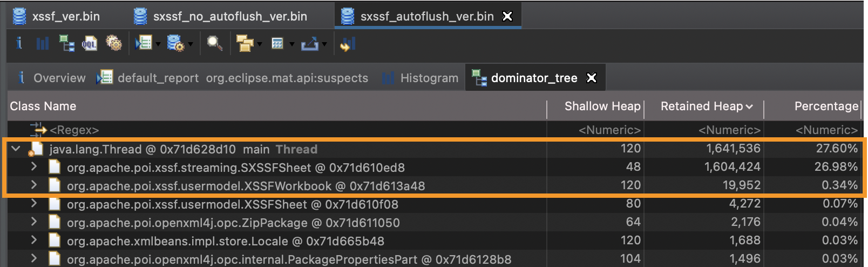
Task: Select ZipPackage @ 0x71d611050 row
Action: coord(434,222)
